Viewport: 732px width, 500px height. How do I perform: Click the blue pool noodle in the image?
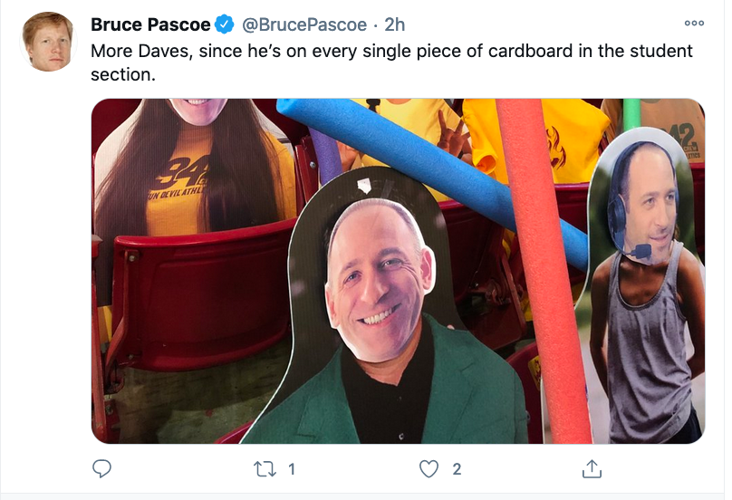[x=432, y=173]
